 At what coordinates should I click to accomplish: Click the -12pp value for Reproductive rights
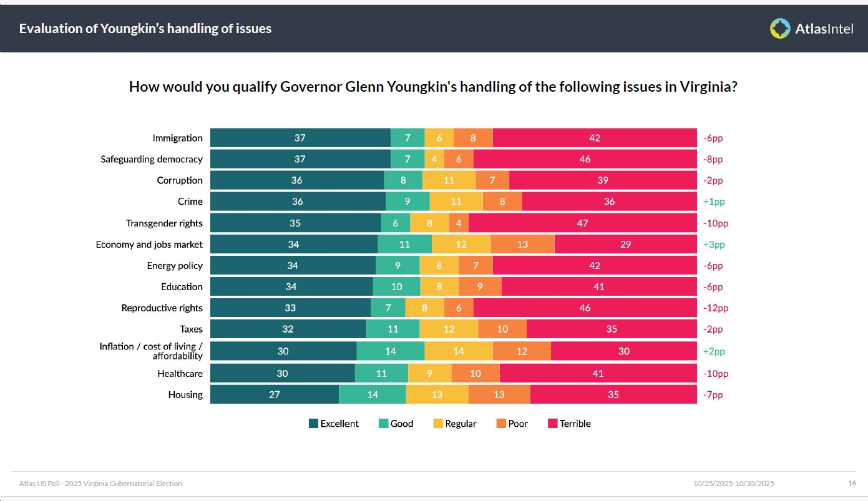(716, 308)
